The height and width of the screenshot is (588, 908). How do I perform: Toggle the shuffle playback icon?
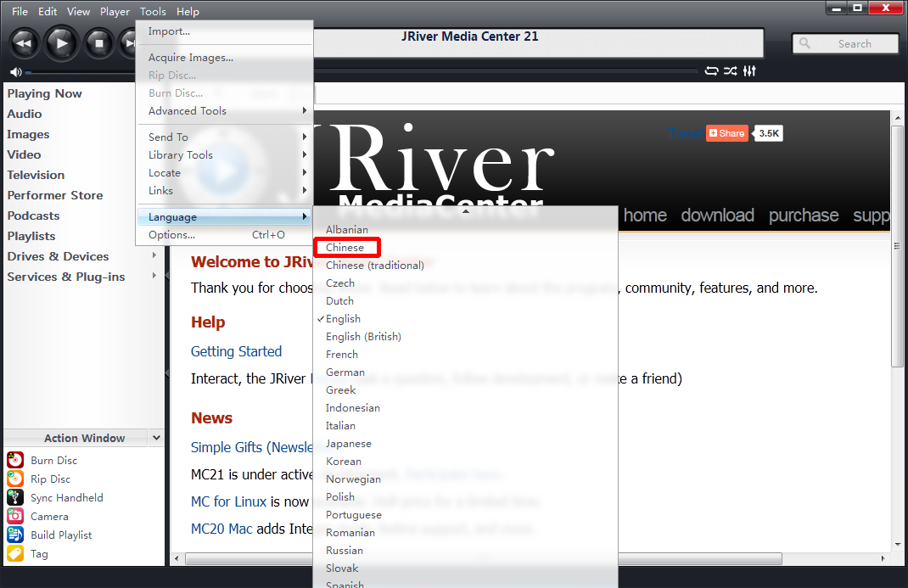[731, 71]
